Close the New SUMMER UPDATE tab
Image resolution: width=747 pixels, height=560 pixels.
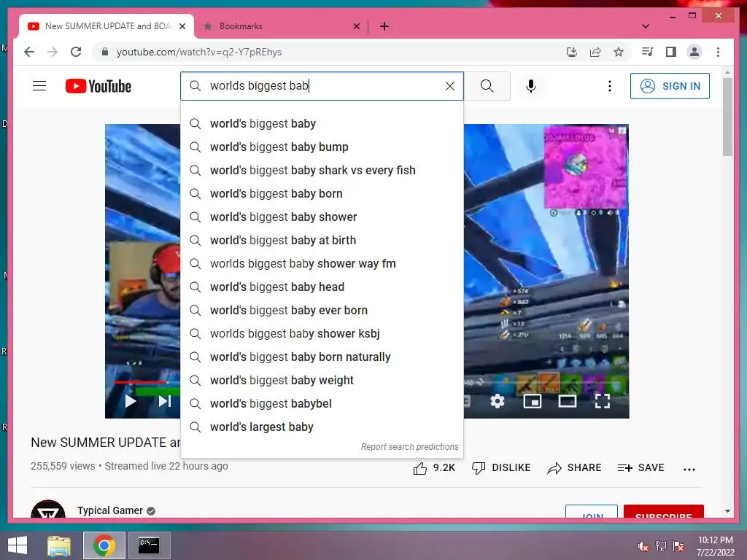click(x=182, y=26)
